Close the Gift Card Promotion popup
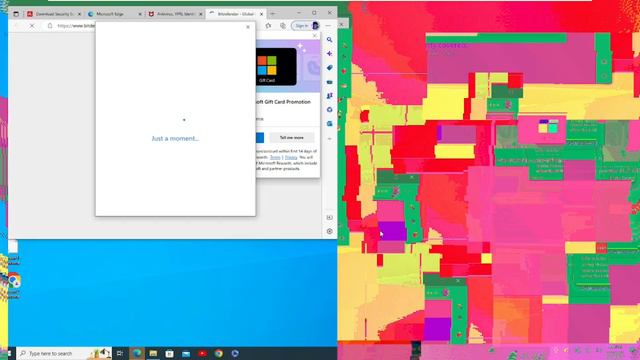Image resolution: width=640 pixels, height=360 pixels. (314, 36)
